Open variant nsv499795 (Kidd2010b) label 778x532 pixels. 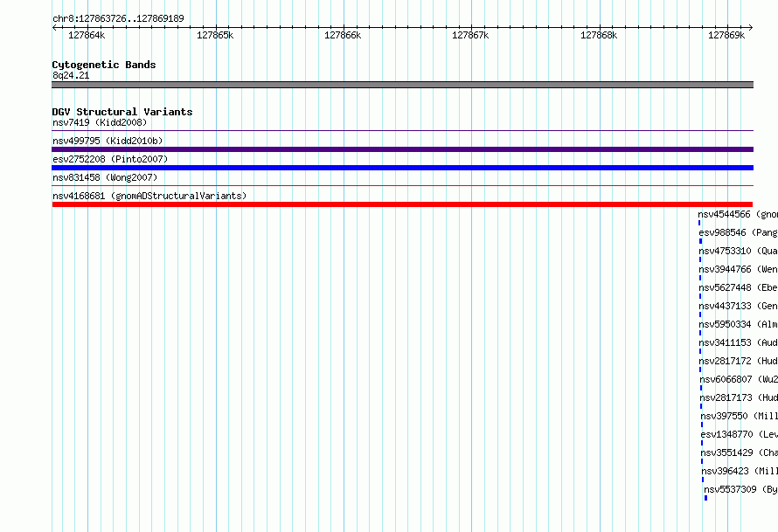click(x=108, y=141)
